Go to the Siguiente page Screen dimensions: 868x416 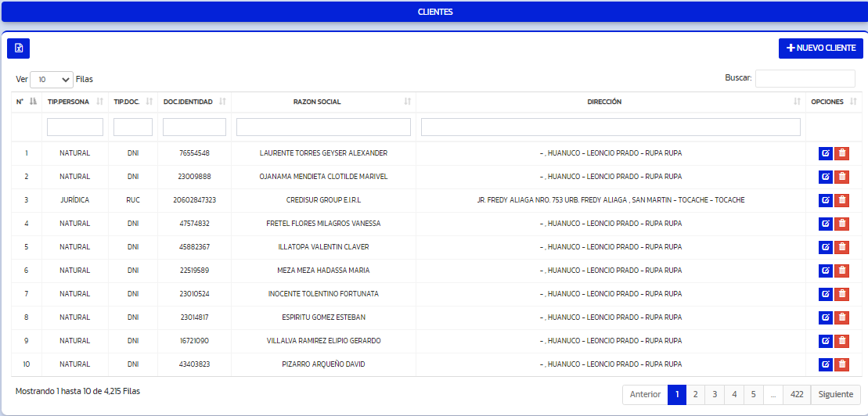pyautogui.click(x=835, y=395)
